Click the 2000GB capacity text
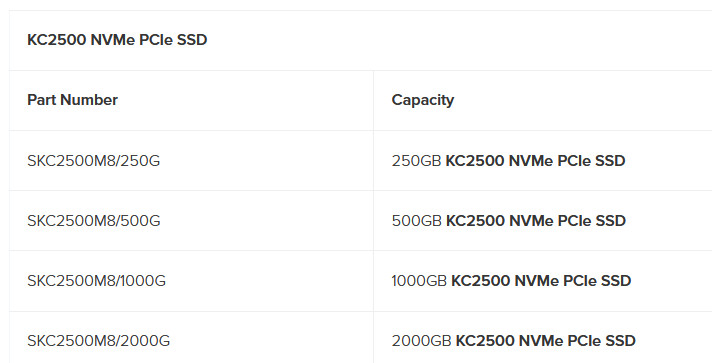Image resolution: width=712 pixels, height=363 pixels. point(421,341)
